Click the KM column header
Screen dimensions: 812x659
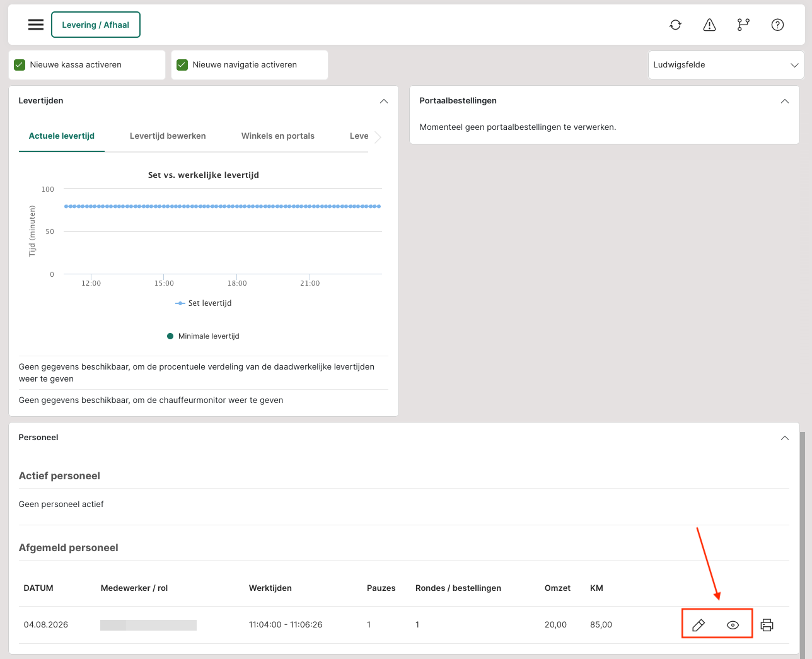596,588
